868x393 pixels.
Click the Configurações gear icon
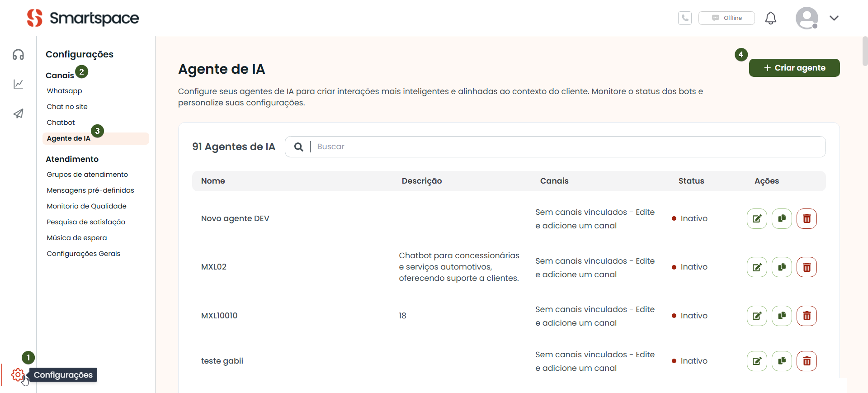tap(18, 374)
